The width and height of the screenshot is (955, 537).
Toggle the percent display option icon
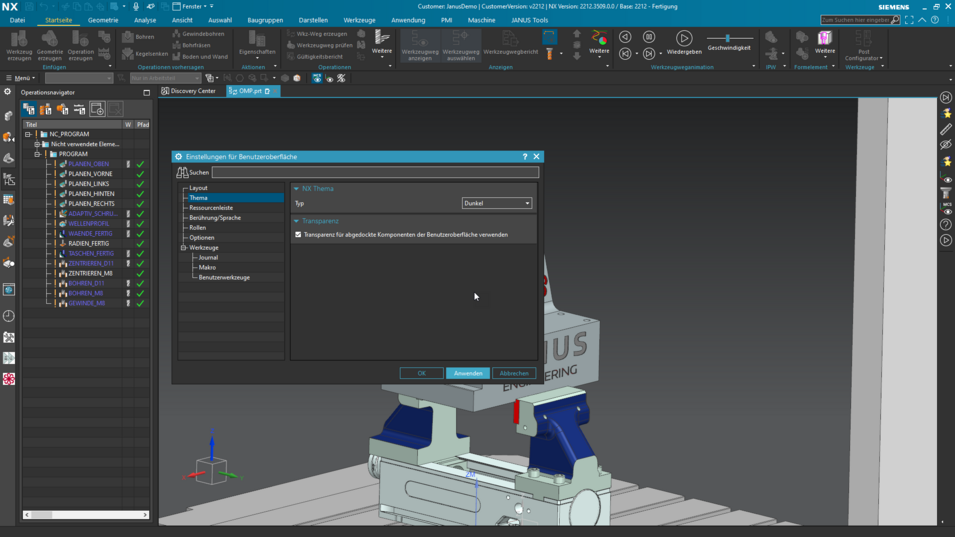pyautogui.click(x=341, y=79)
